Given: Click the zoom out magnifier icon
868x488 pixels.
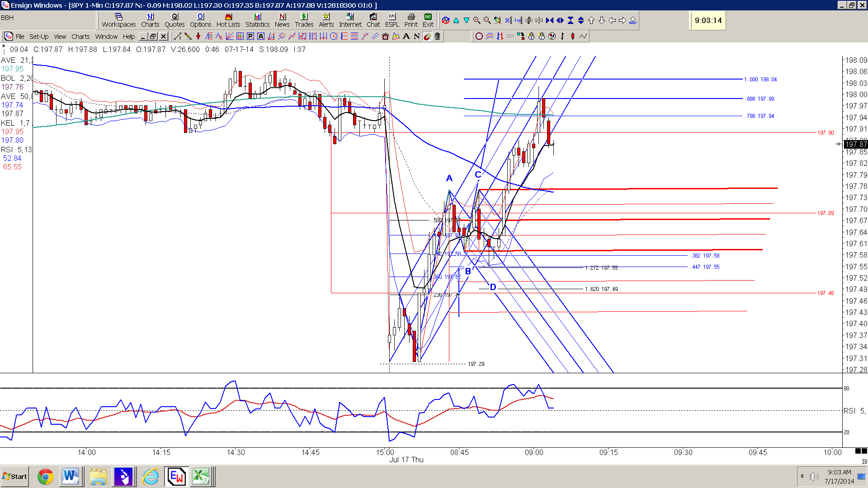Looking at the screenshot, I should tap(487, 20).
